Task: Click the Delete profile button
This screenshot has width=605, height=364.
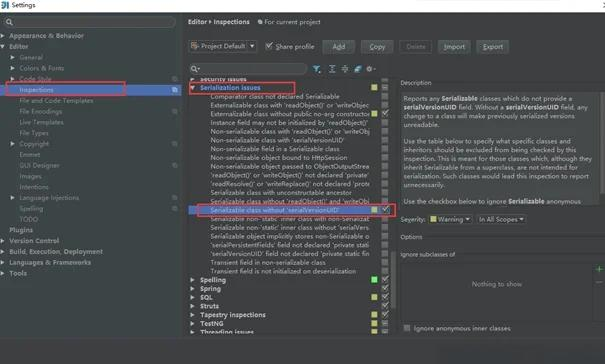Action: (416, 47)
